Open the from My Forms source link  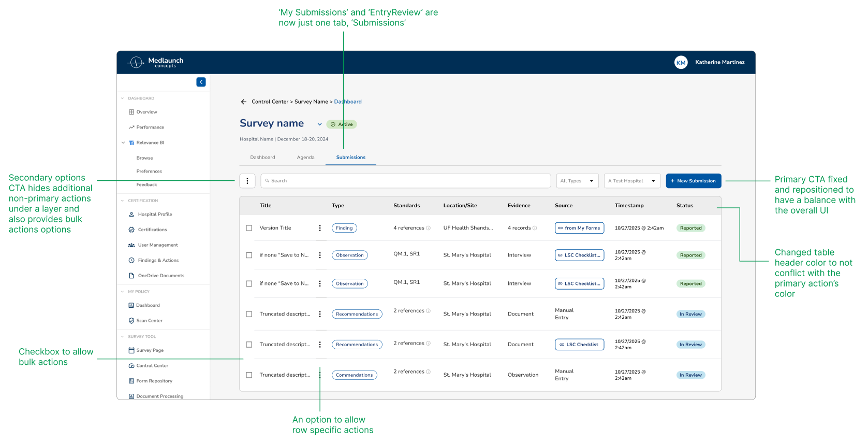[579, 228]
